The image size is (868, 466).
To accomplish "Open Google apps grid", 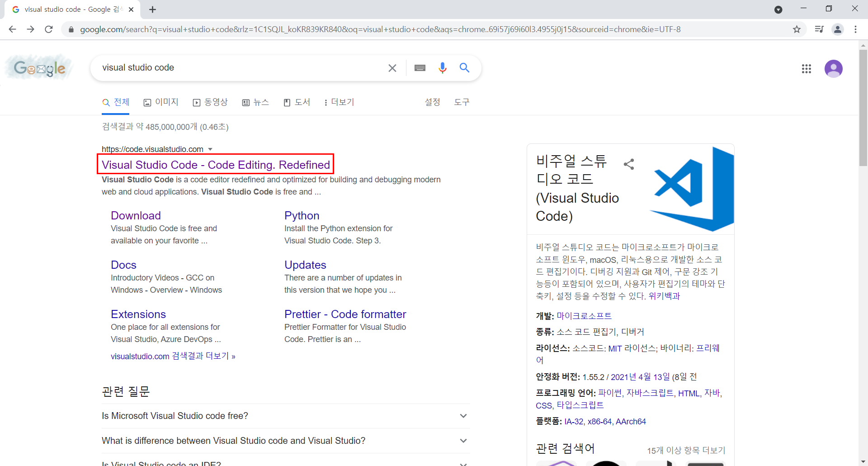I will 807,69.
